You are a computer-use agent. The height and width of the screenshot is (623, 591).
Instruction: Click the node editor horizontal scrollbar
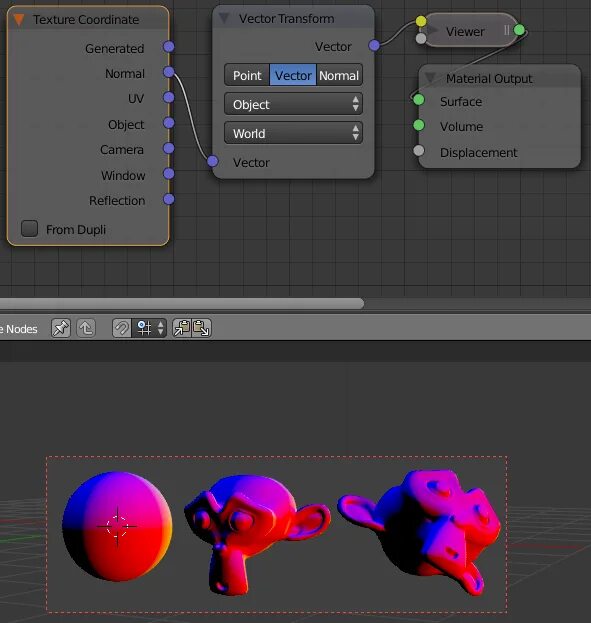coord(182,304)
